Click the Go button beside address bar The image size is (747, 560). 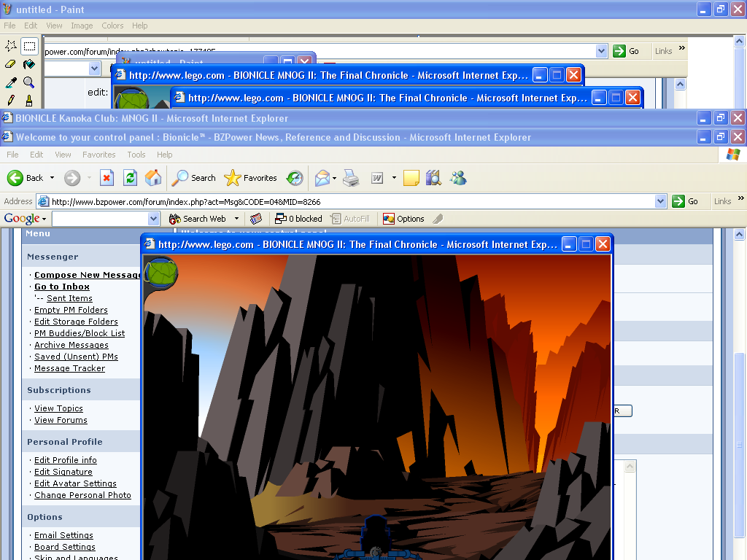685,201
